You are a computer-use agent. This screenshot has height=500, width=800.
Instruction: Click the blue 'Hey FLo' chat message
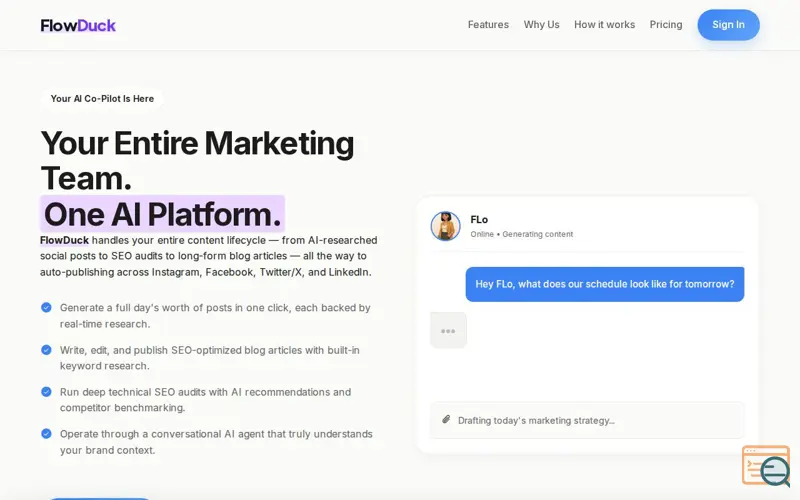[x=605, y=284]
